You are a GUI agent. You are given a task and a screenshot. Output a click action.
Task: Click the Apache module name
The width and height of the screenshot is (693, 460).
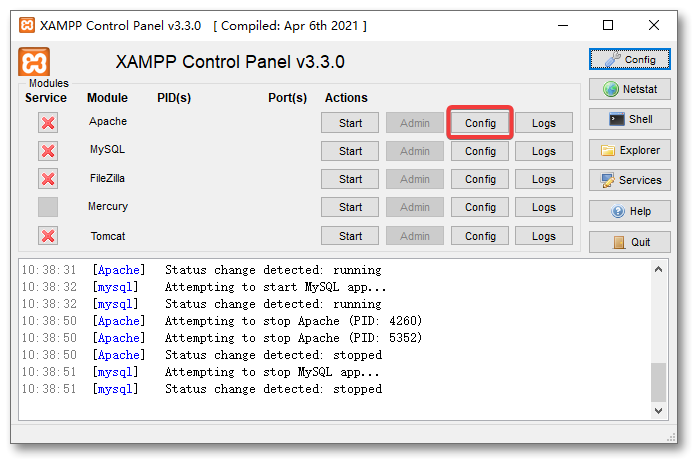(x=108, y=122)
